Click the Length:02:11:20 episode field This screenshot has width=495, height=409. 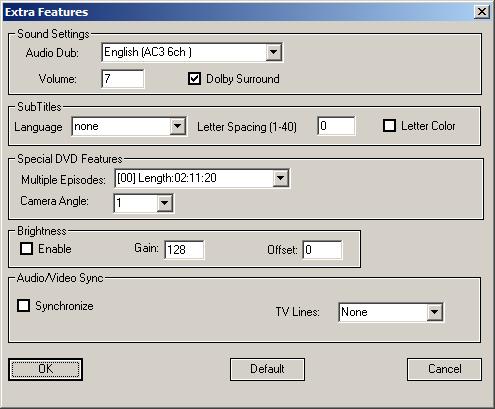click(194, 178)
